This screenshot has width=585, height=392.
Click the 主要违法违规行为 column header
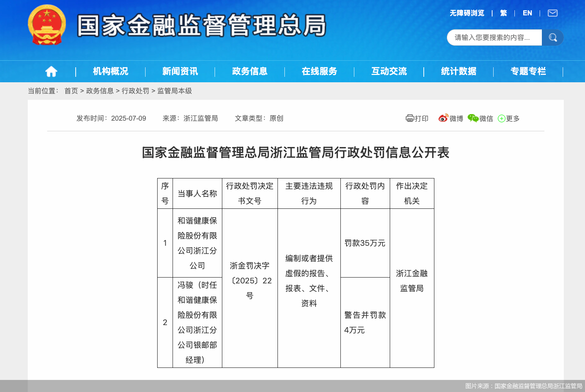pos(309,193)
